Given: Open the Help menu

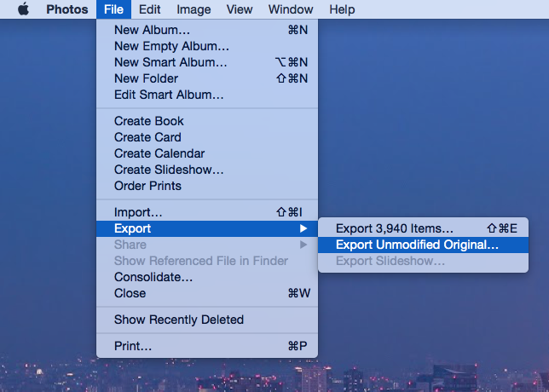Looking at the screenshot, I should tap(342, 9).
